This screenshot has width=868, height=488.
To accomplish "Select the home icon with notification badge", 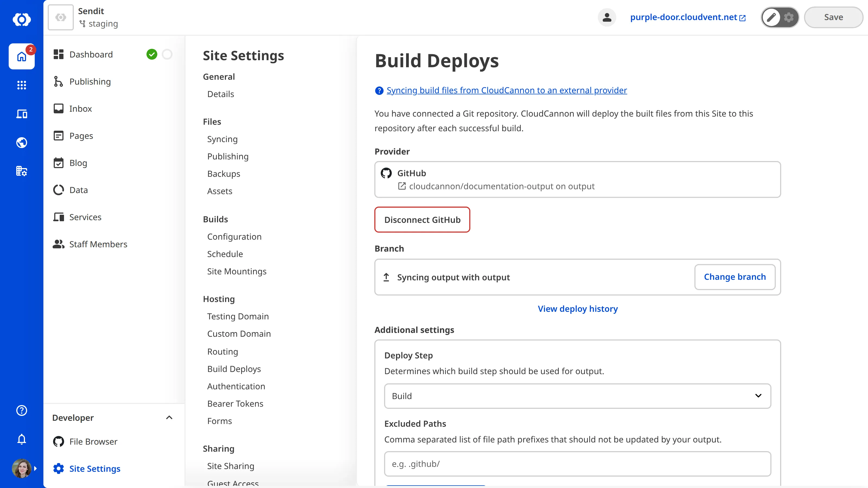I will (22, 56).
